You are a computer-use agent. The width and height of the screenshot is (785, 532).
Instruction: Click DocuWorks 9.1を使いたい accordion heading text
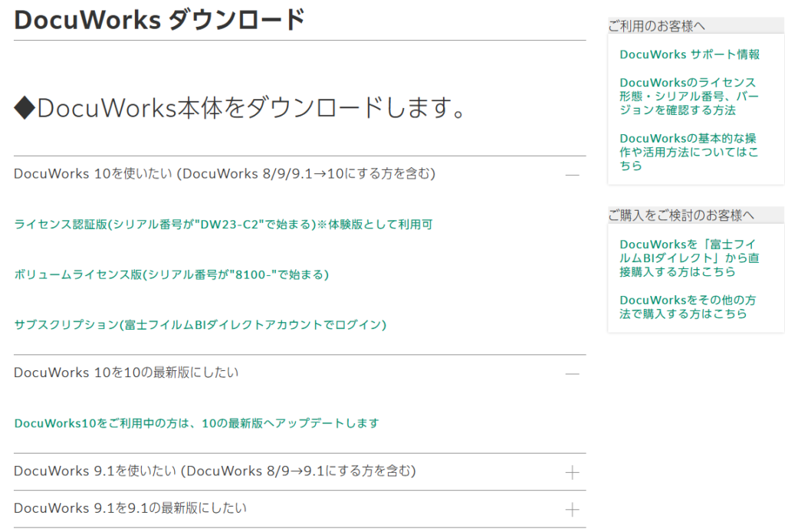(x=215, y=471)
